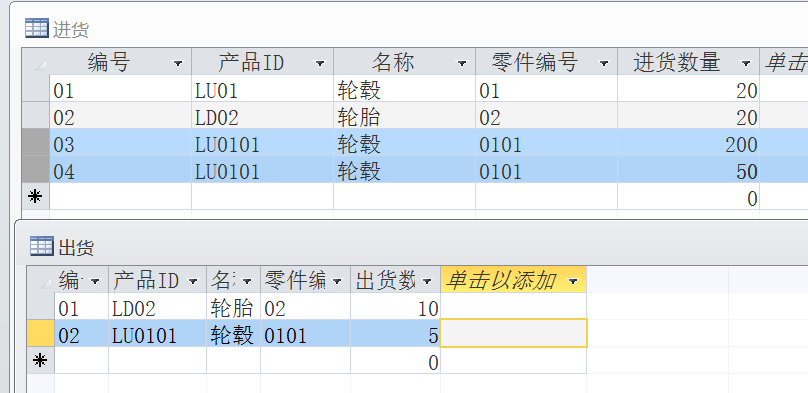The height and width of the screenshot is (393, 808).
Task: Click the quantity 5 cell in 出货
Action: click(x=395, y=333)
